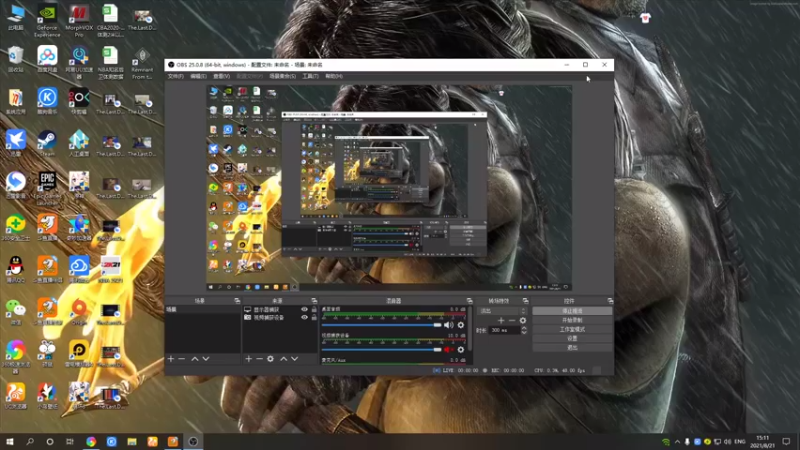Screen dimensions: 800x450
Task: Open the Tools (工具) menu
Action: (x=310, y=76)
